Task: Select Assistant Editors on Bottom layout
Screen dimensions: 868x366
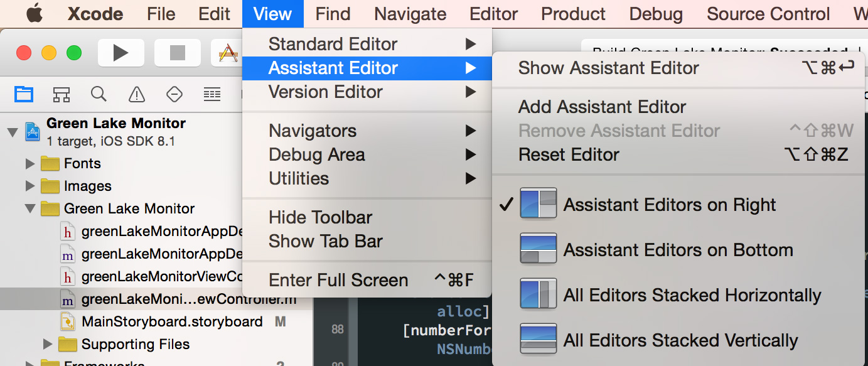Action: (x=678, y=250)
